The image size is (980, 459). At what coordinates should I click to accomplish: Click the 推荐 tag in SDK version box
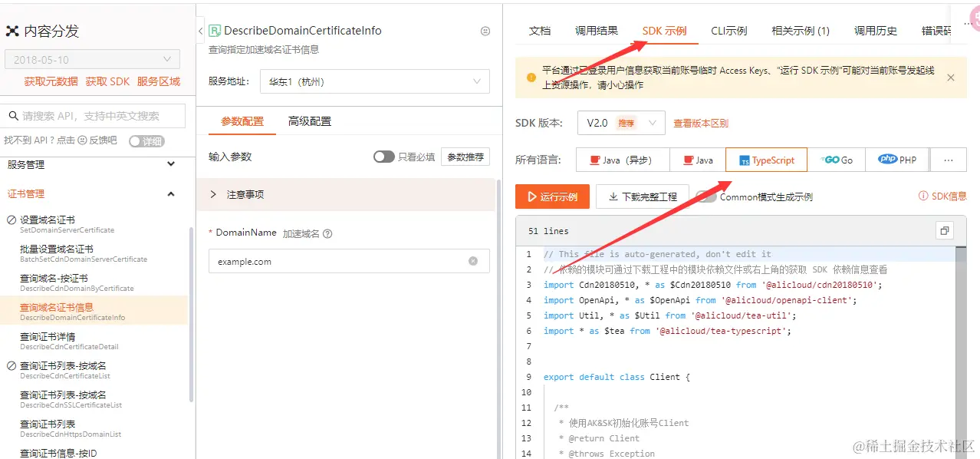tap(626, 123)
